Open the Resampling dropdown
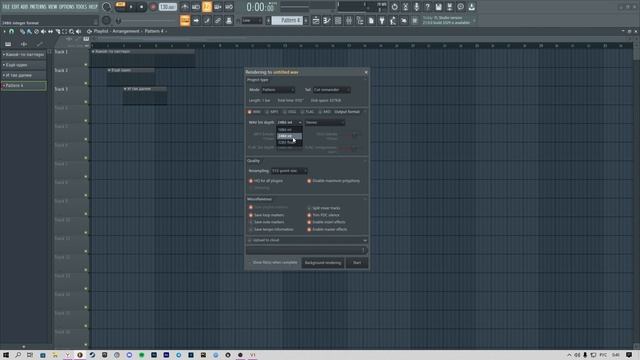Image resolution: width=640 pixels, height=360 pixels. point(289,171)
